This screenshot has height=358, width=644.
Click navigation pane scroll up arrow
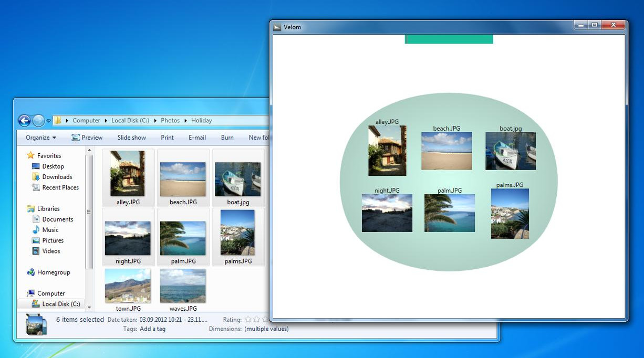(89, 151)
